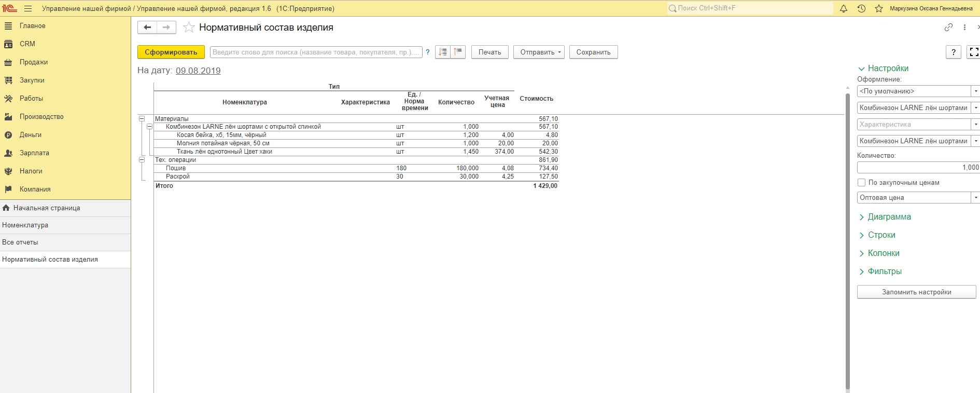Click the notifications bell icon
This screenshot has width=980, height=393.
(x=844, y=9)
